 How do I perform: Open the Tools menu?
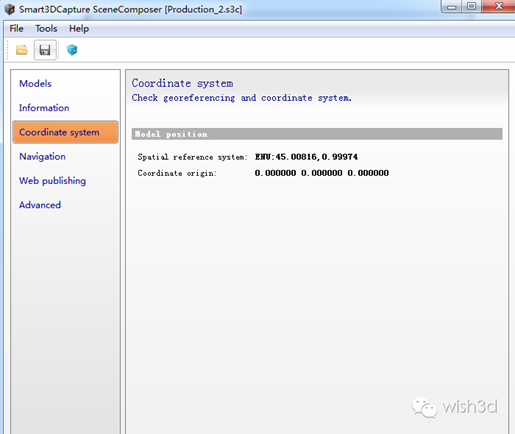pos(46,29)
